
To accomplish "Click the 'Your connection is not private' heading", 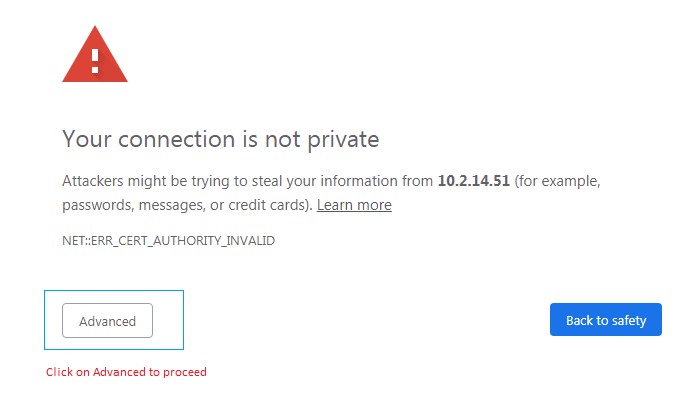I will point(221,139).
